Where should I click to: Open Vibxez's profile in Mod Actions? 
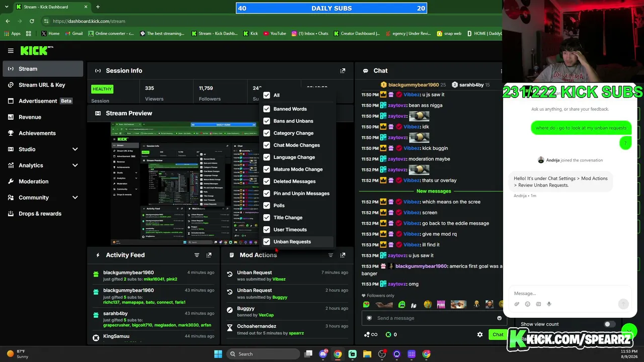click(279, 279)
